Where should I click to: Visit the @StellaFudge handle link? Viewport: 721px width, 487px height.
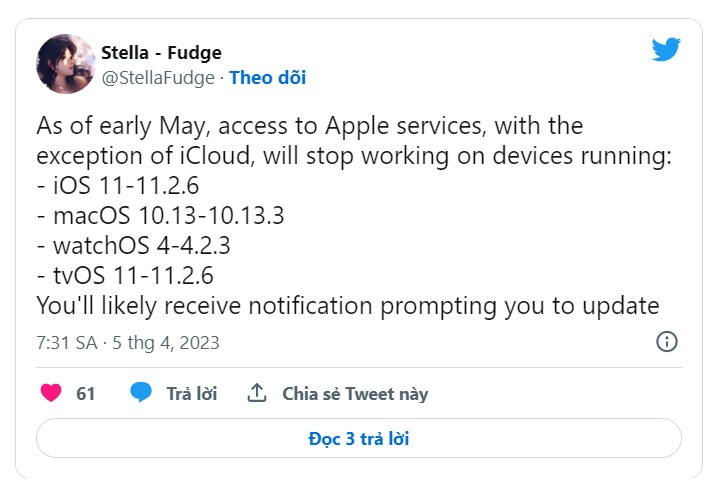point(158,78)
